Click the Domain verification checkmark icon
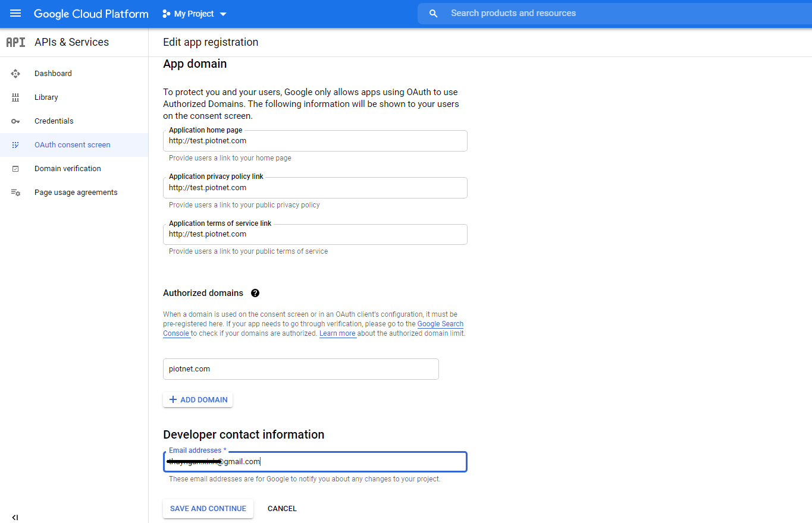Image resolution: width=812 pixels, height=523 pixels. (x=15, y=168)
